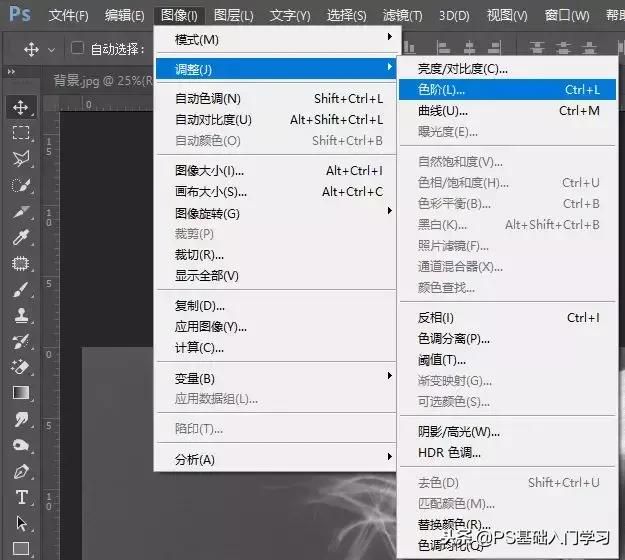Select the Quick Selection tool
This screenshot has width=625, height=560.
click(20, 185)
